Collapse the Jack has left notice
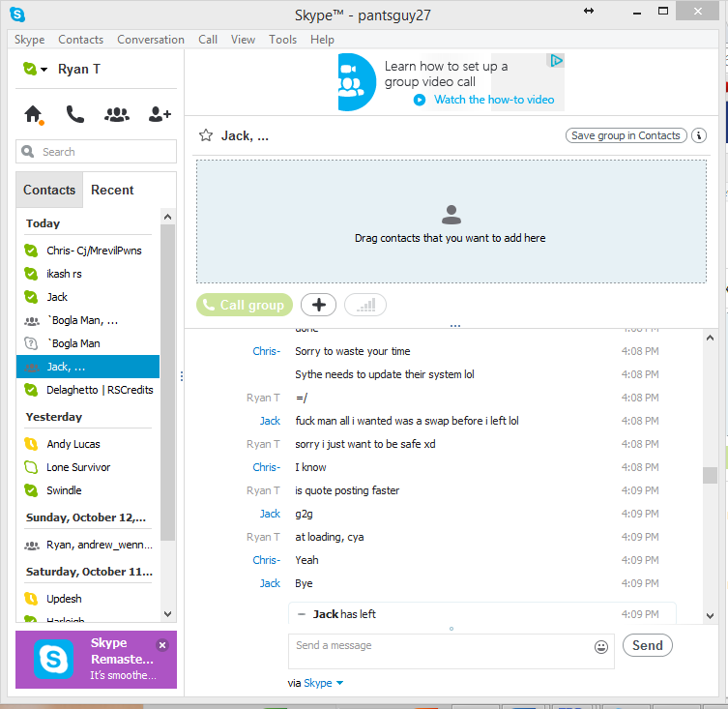 pyautogui.click(x=302, y=614)
